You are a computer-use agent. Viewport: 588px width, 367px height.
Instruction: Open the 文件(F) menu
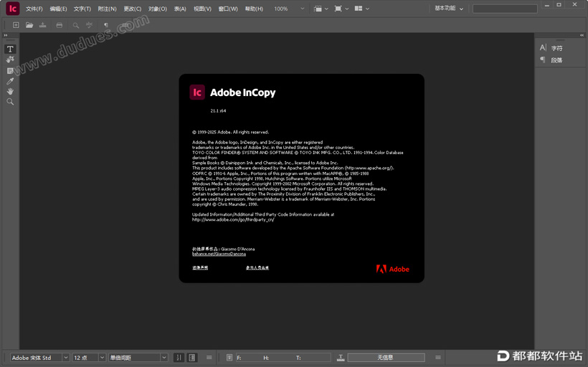pos(34,9)
